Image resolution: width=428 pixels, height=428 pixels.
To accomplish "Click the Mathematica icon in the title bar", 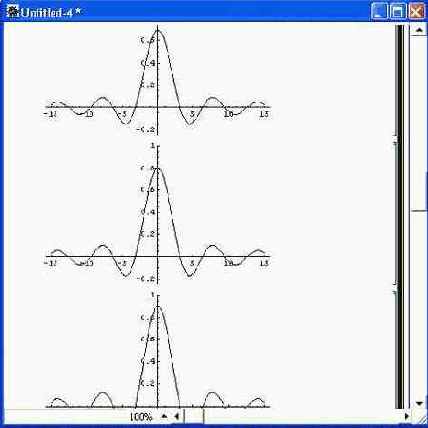I will pos(13,12).
